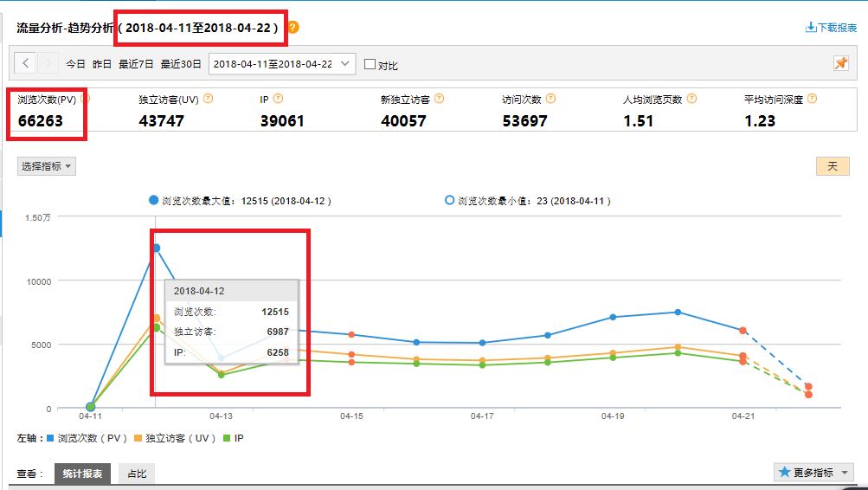The image size is (868, 490).
Task: Click the help icon next to 独立访客(UV)
Action: (x=209, y=99)
